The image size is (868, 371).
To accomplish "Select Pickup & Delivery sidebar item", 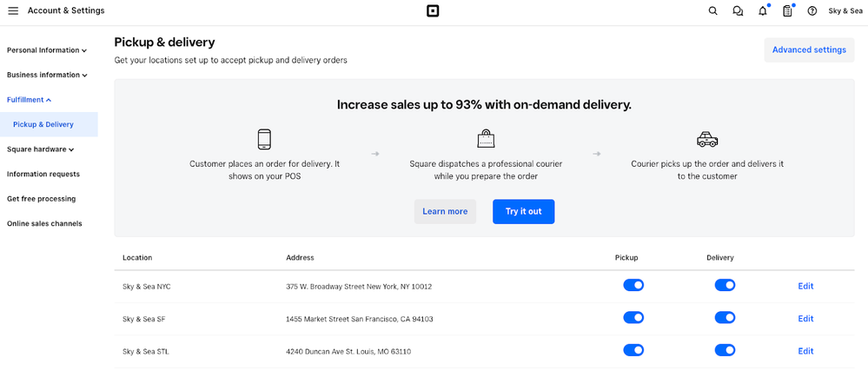I will pos(43,124).
